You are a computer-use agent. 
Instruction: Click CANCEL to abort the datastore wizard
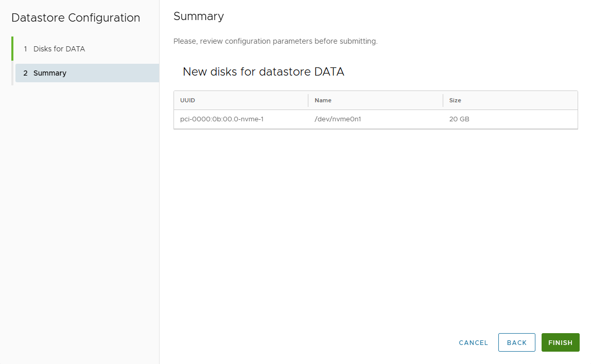coord(473,342)
